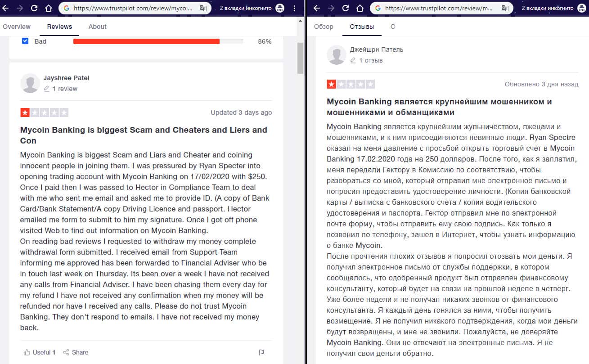Click Jayshree Patel's avatar picture
The width and height of the screenshot is (589, 364).
30,83
